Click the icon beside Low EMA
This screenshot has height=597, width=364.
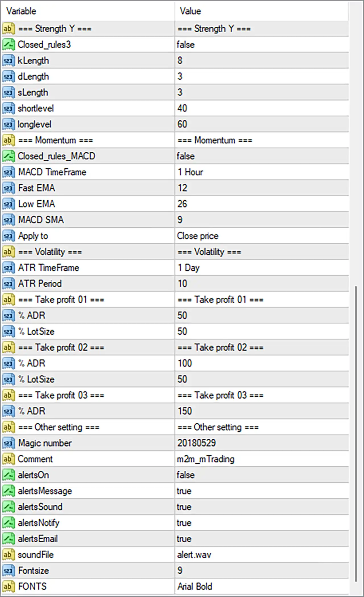(x=9, y=204)
